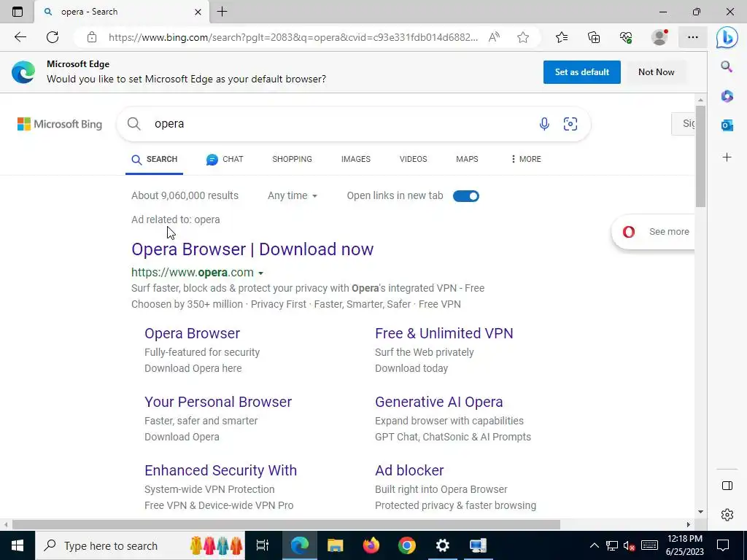Open the profile avatar icon

point(659,37)
